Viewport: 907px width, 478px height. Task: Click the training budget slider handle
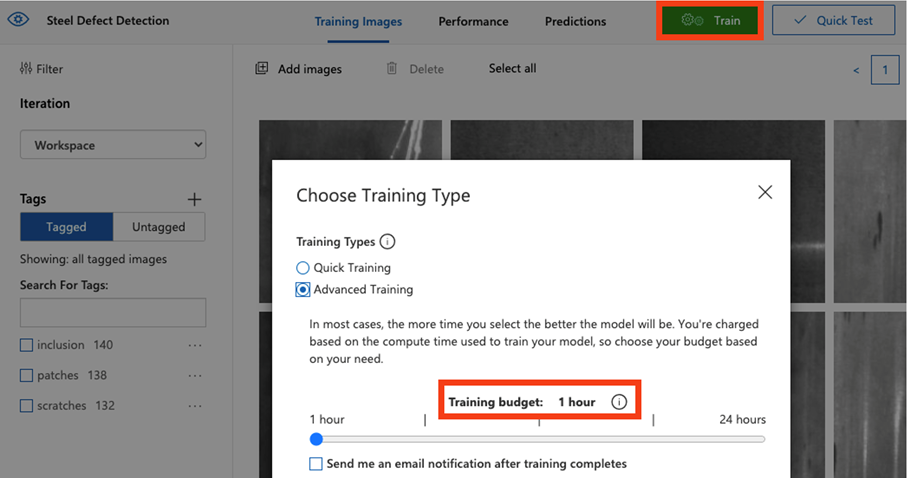point(316,439)
